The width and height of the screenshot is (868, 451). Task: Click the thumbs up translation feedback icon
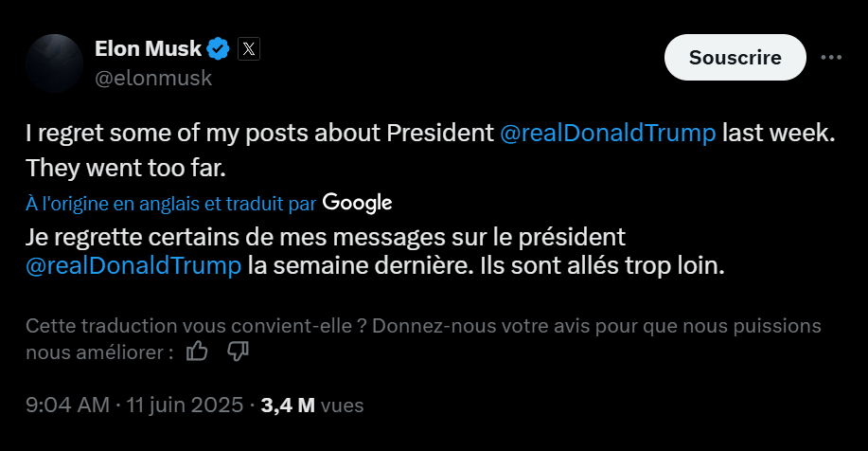197,352
